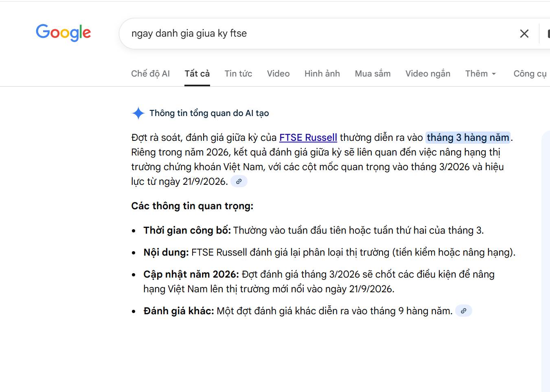Click the 'Thông tin tổng quan do AI tạo' heading
The image size is (550, 392).
pyautogui.click(x=209, y=113)
